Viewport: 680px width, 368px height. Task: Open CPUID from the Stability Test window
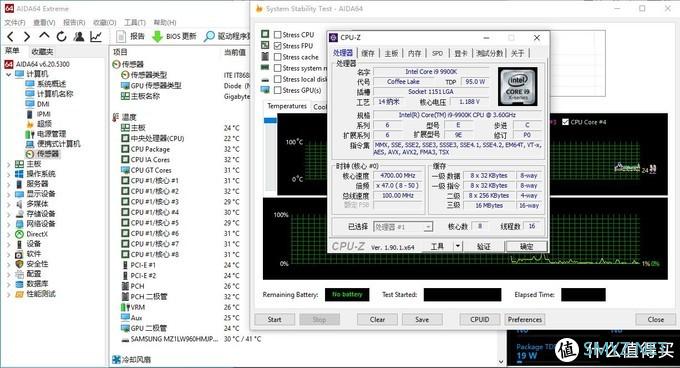480,319
